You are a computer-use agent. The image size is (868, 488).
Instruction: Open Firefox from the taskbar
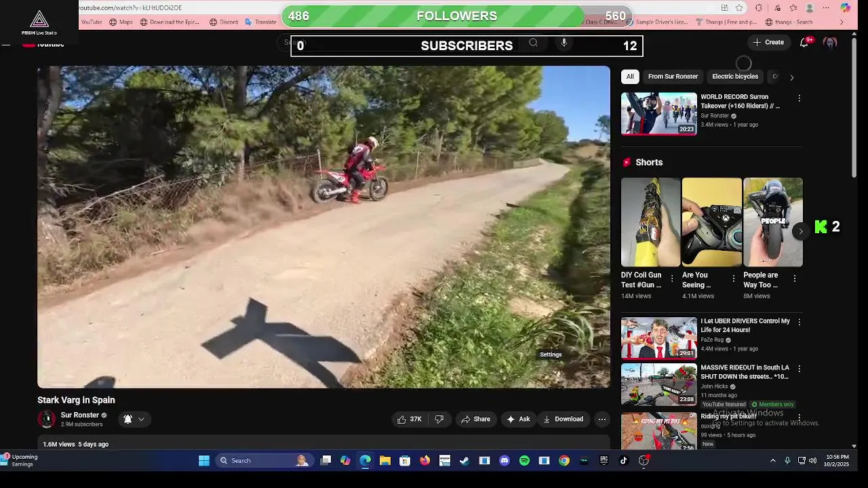pos(425,460)
